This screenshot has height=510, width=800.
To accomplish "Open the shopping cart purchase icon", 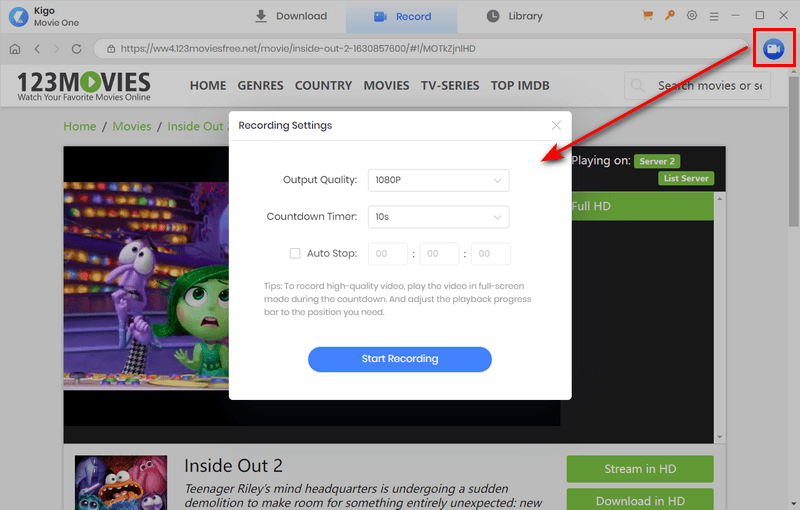I will pos(648,16).
